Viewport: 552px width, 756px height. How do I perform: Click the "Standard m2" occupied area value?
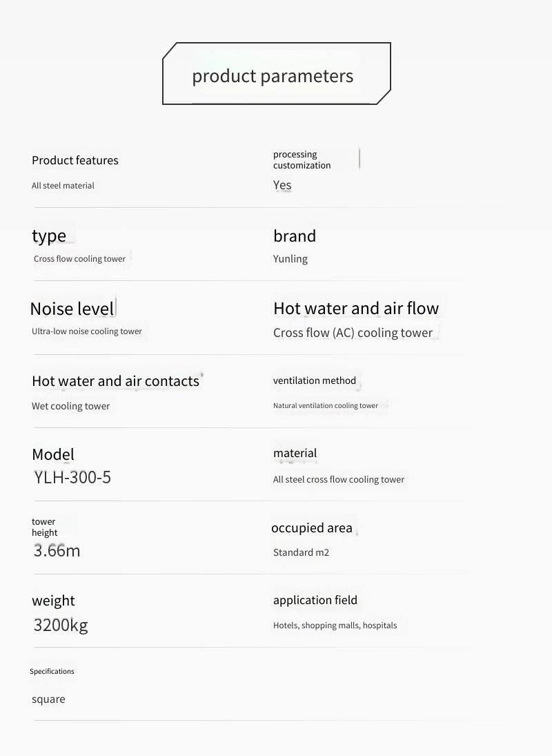pos(301,552)
